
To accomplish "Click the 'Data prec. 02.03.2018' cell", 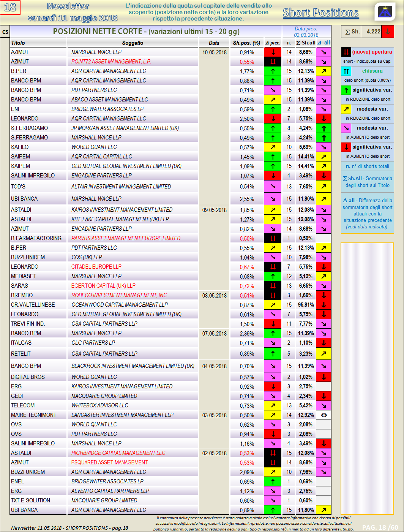I will coord(306,32).
